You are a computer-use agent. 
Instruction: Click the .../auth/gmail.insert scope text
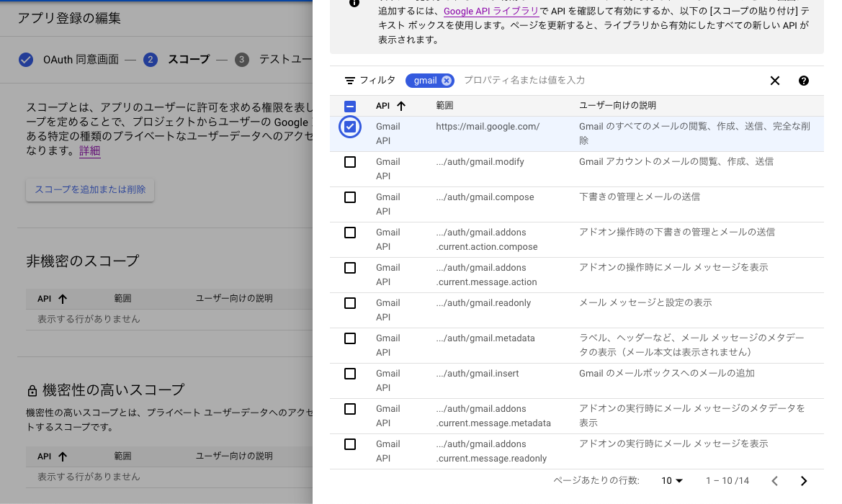[478, 374]
